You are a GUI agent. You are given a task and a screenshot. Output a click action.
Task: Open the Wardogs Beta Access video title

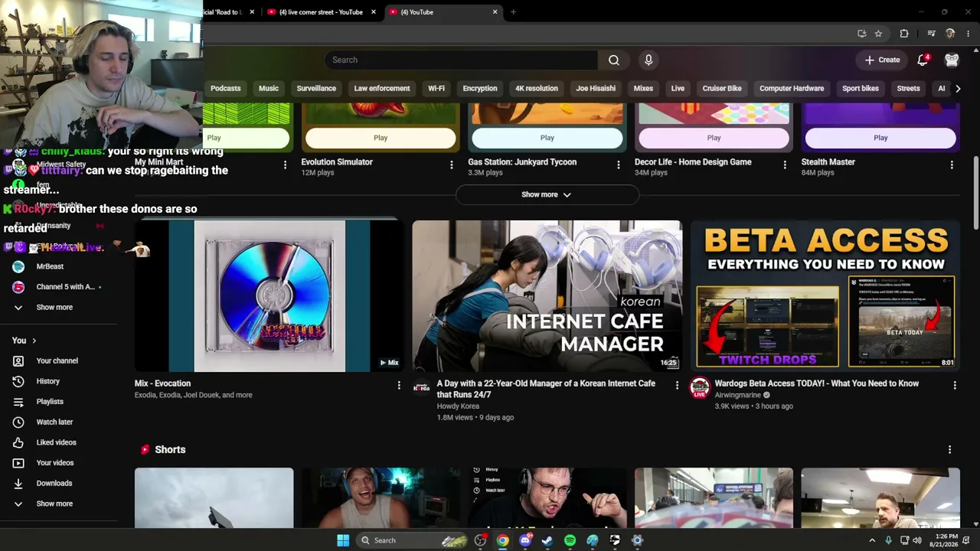pyautogui.click(x=817, y=383)
